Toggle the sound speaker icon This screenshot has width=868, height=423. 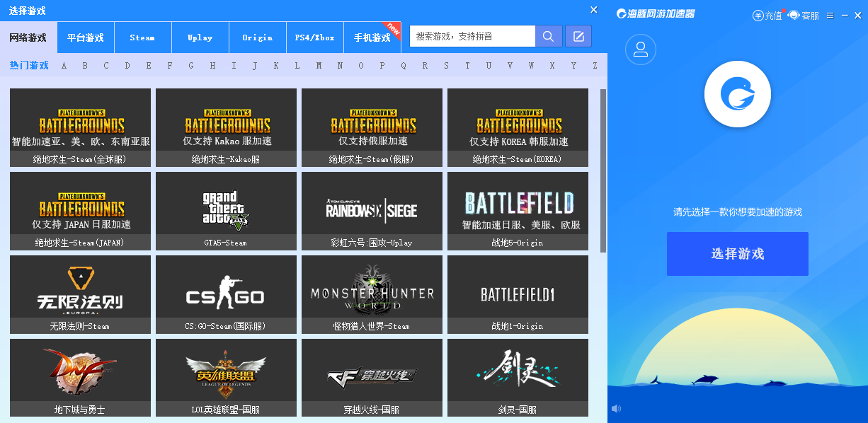616,408
